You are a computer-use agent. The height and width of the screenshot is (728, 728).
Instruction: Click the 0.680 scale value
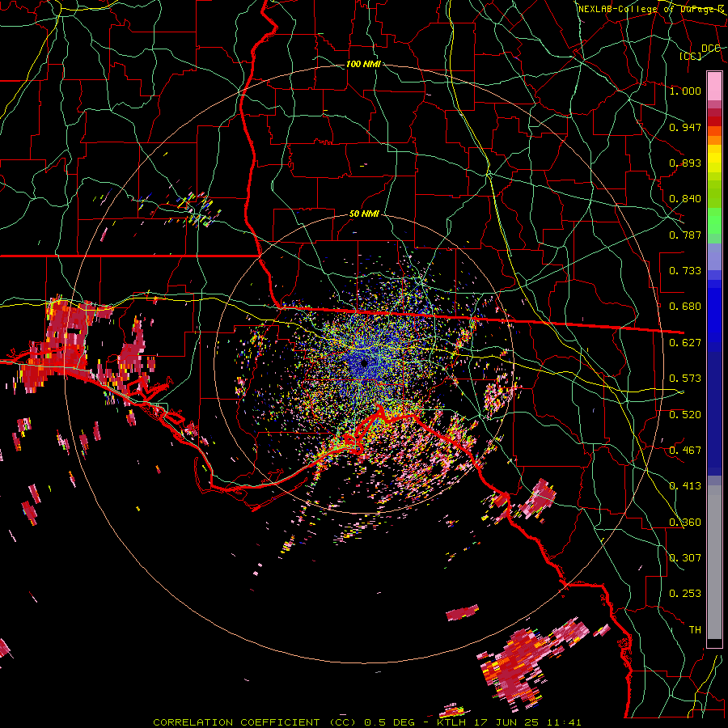[x=685, y=307]
